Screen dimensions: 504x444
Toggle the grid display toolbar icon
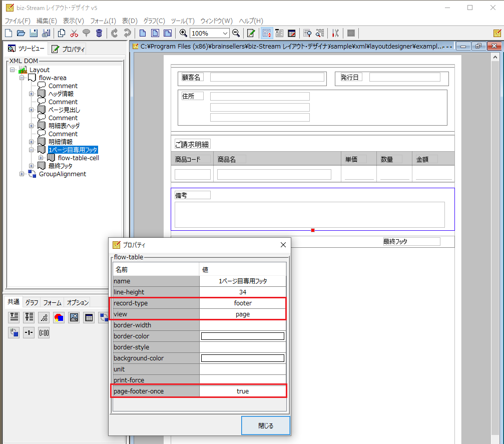pyautogui.click(x=267, y=33)
